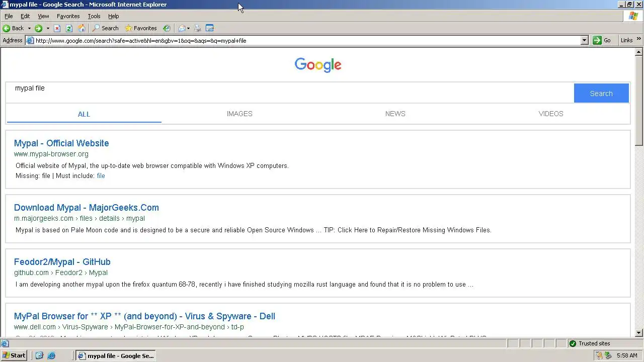Viewport: 644px width, 362px height.
Task: Open the Favorites menu in menu bar
Action: [x=68, y=16]
